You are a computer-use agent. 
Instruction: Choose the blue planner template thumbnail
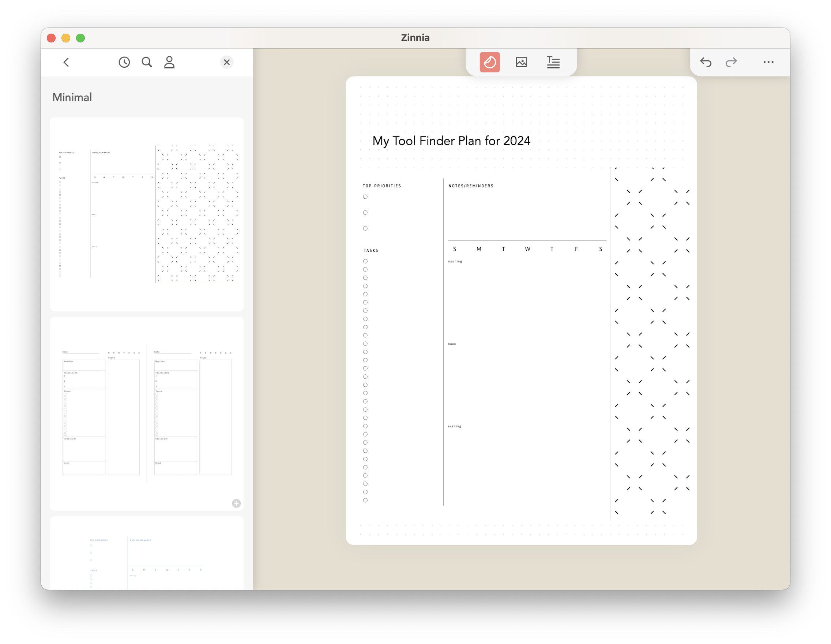(x=147, y=556)
